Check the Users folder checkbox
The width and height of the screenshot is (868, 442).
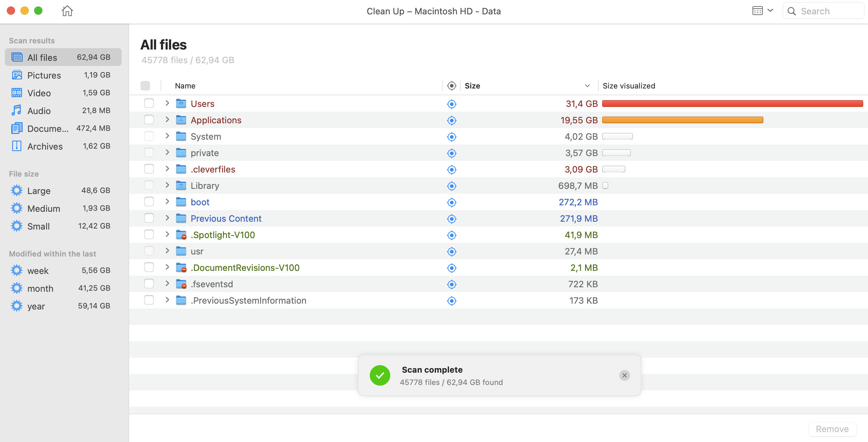149,103
